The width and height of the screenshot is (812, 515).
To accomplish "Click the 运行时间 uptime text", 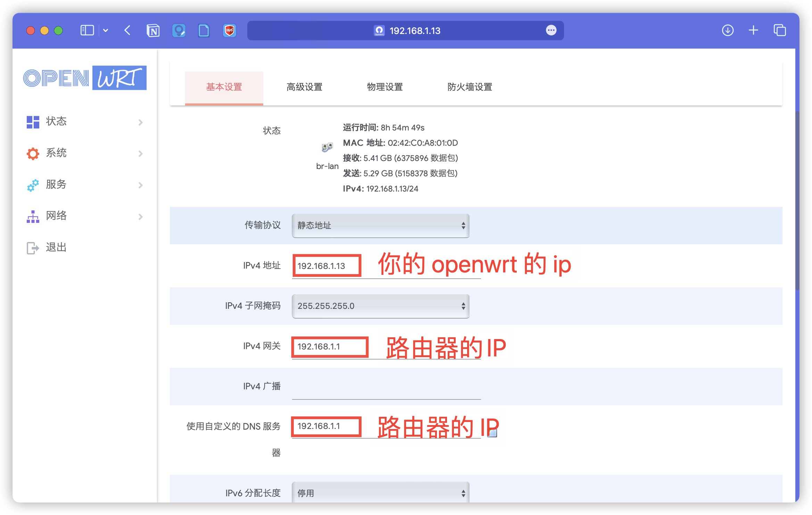I will [x=384, y=128].
